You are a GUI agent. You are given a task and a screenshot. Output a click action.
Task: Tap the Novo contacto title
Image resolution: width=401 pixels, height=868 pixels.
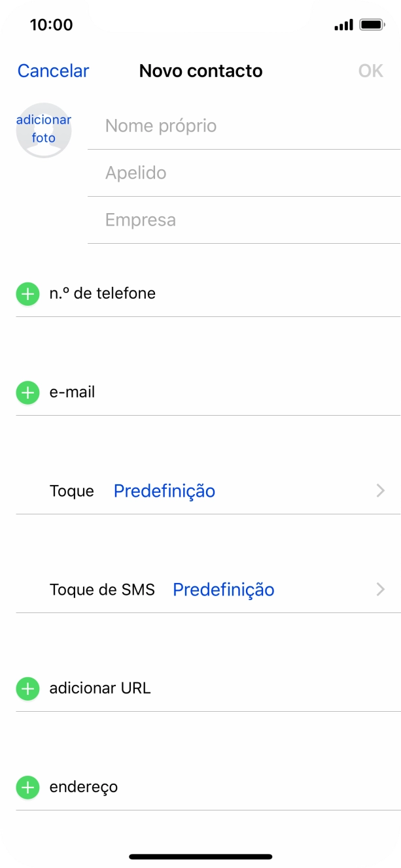click(x=200, y=71)
